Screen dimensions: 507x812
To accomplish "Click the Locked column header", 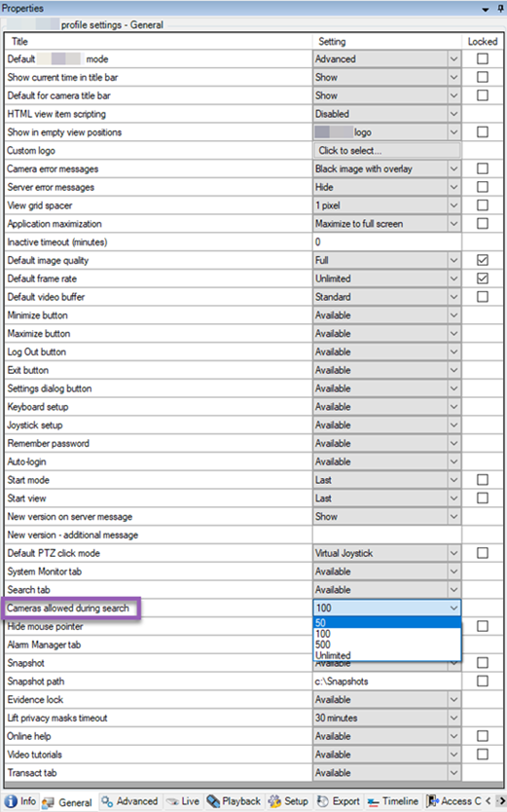I will coord(483,42).
